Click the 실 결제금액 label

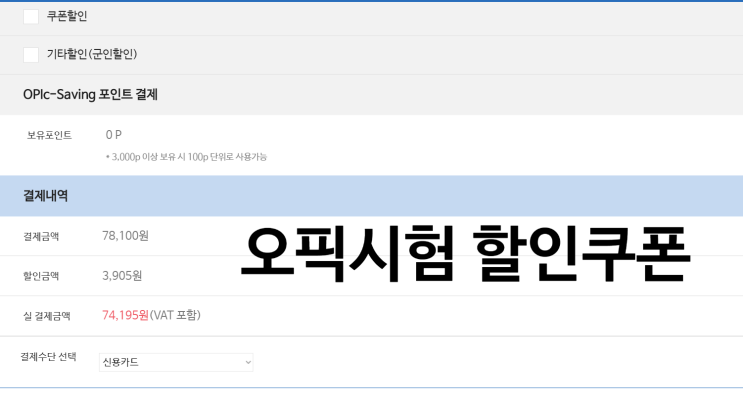47,316
